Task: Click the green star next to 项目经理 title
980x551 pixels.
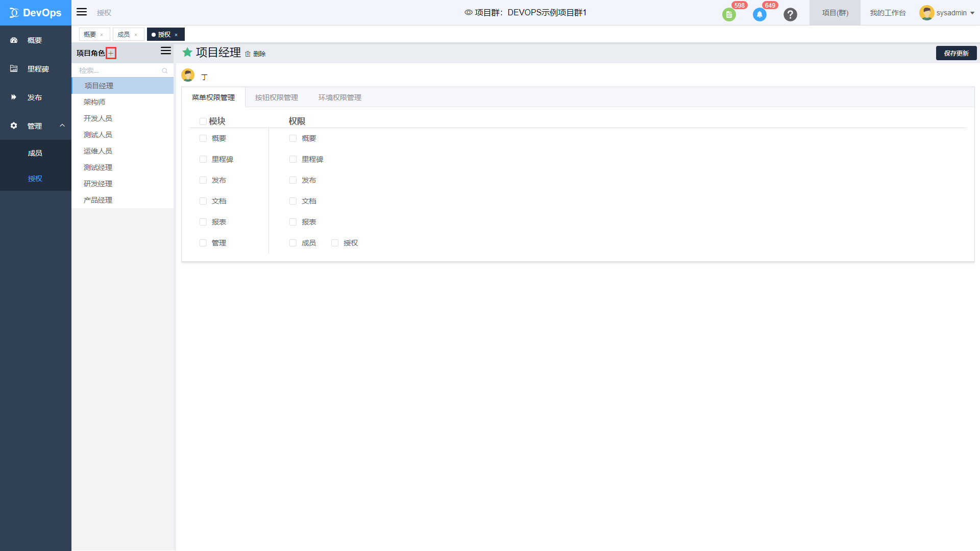Action: pos(187,52)
